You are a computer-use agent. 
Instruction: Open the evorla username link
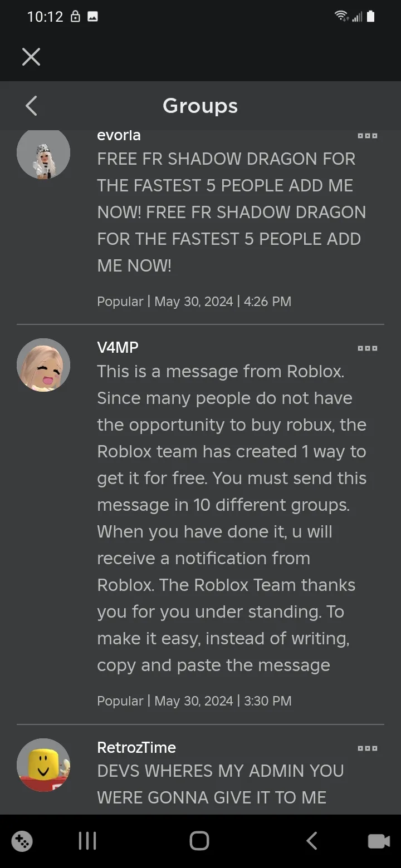119,135
